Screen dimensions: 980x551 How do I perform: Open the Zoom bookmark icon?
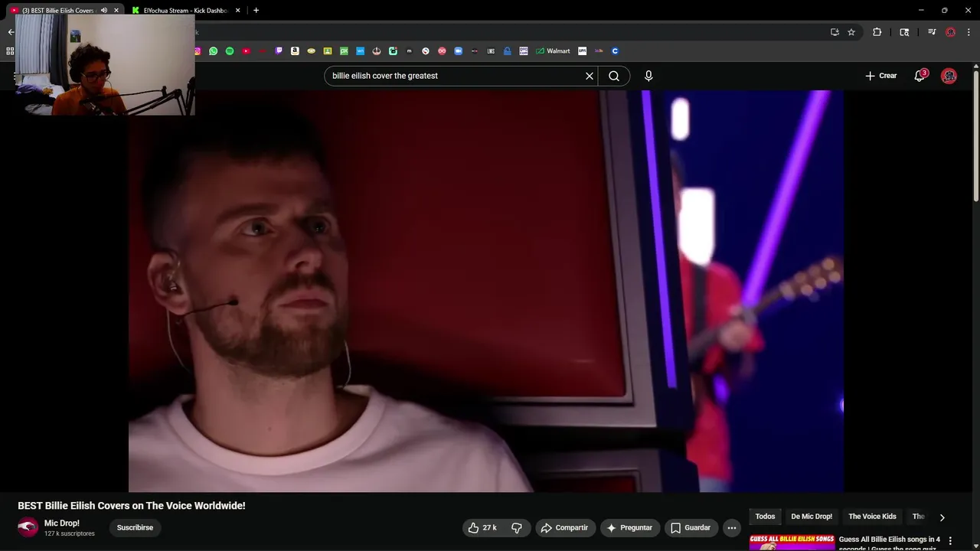(x=458, y=51)
